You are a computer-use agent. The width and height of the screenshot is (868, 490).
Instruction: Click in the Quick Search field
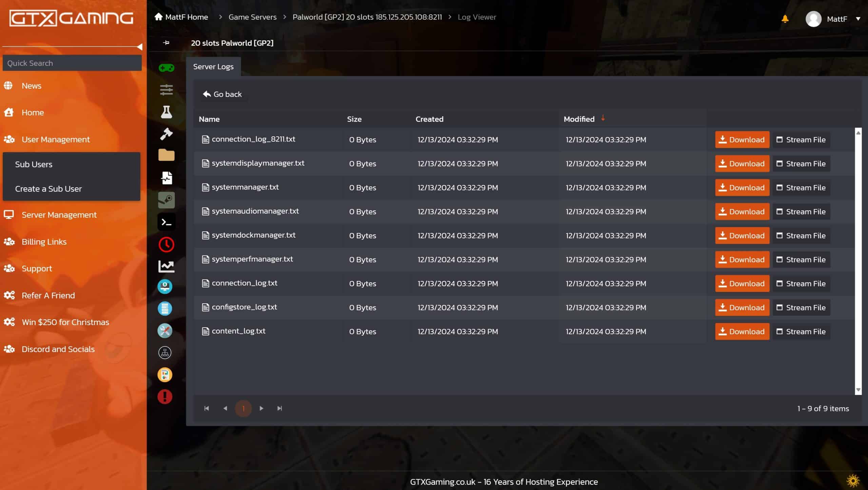click(x=72, y=63)
